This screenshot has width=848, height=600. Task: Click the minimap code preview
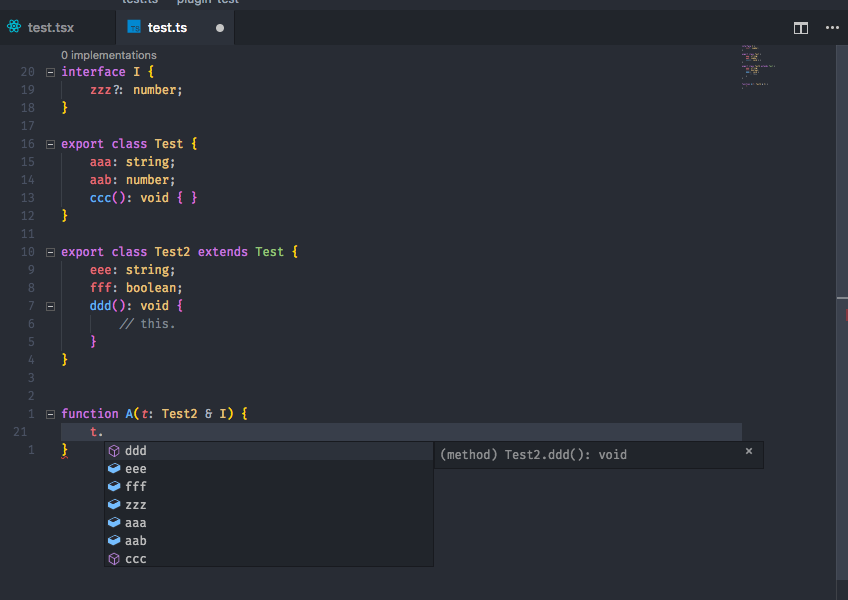point(758,67)
